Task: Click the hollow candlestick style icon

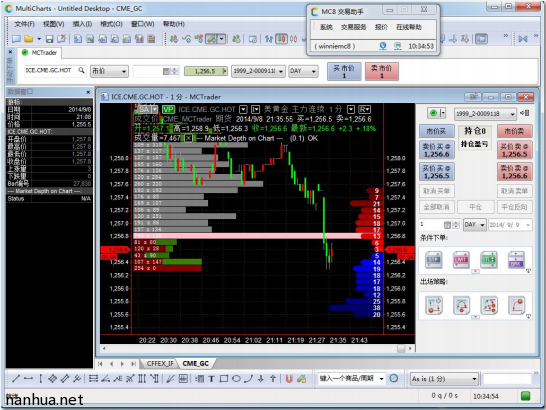Action: pos(294,39)
